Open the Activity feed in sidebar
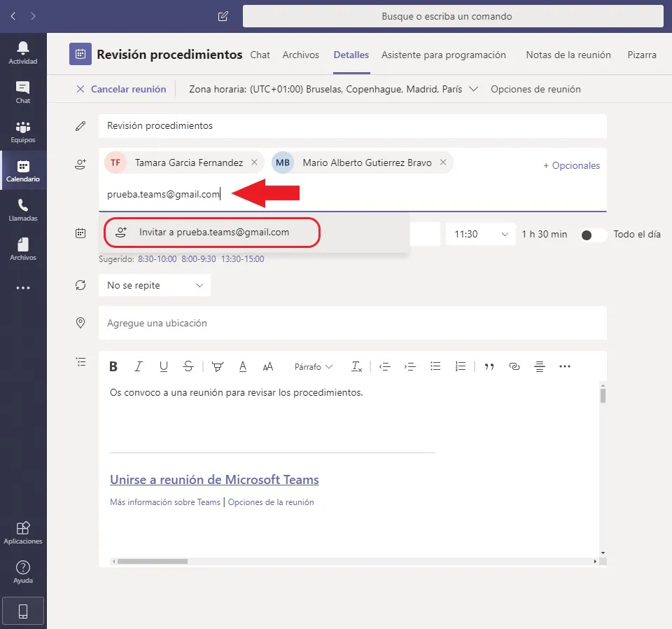Image resolution: width=672 pixels, height=629 pixels. click(23, 53)
